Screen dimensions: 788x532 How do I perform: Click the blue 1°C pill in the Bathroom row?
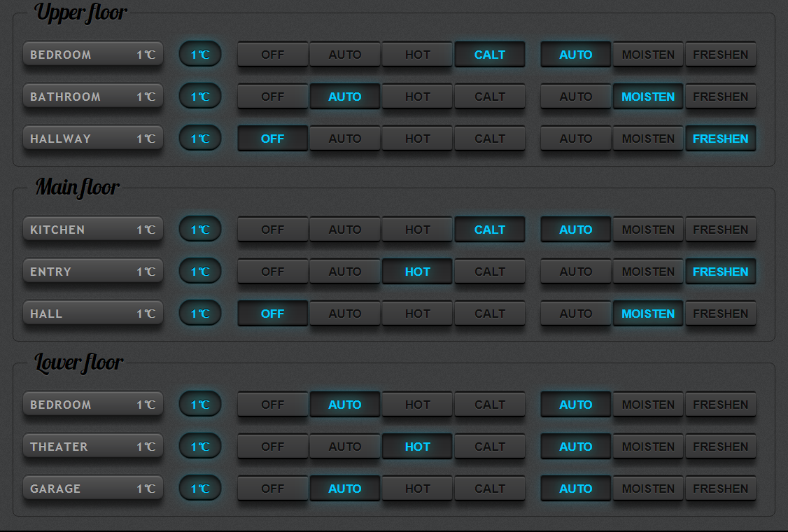pos(200,96)
